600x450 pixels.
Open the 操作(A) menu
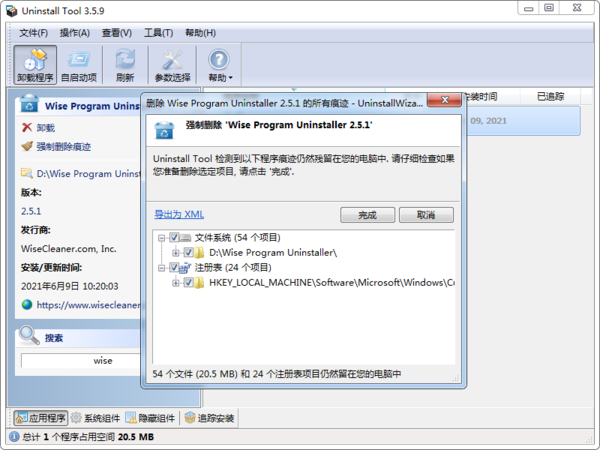tap(75, 33)
